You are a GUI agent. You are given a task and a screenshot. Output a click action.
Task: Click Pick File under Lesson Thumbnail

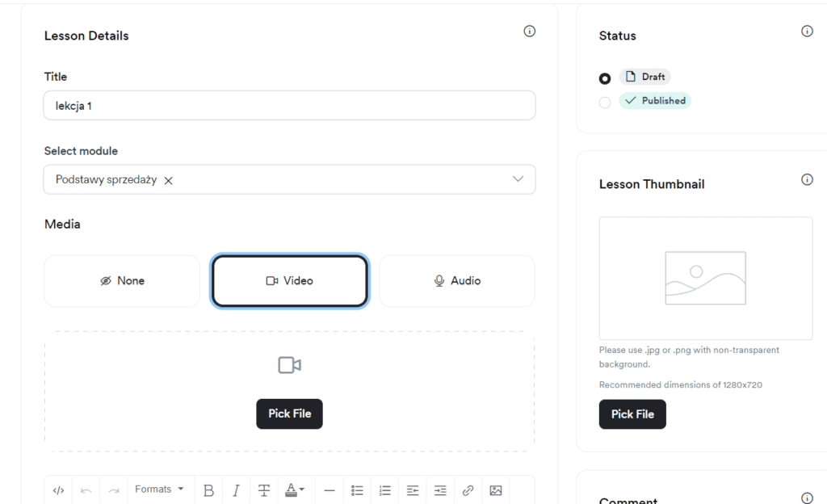632,414
